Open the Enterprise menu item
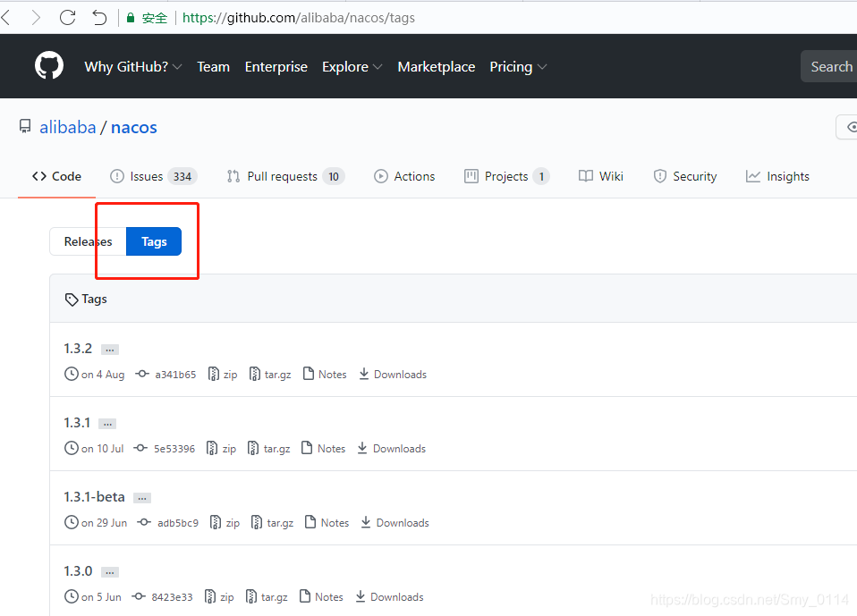Screen dimensions: 857x616 (x=276, y=67)
